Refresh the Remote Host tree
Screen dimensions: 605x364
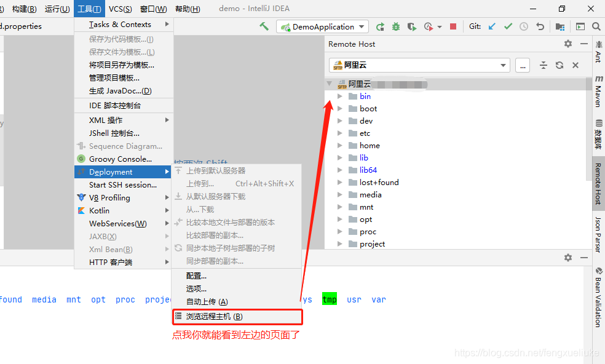point(560,65)
